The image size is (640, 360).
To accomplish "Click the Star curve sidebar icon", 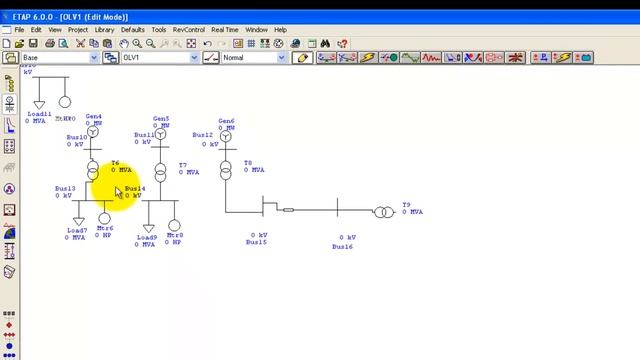I will pyautogui.click(x=9, y=125).
